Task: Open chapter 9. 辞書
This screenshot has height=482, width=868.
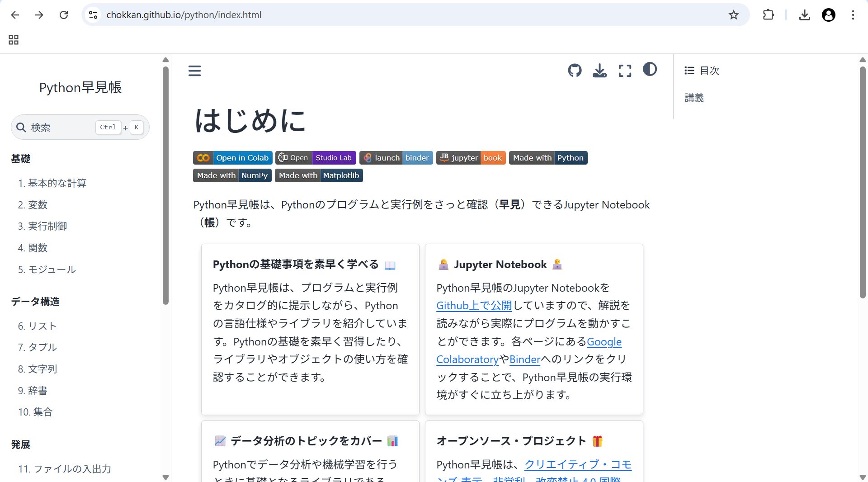Action: (33, 391)
